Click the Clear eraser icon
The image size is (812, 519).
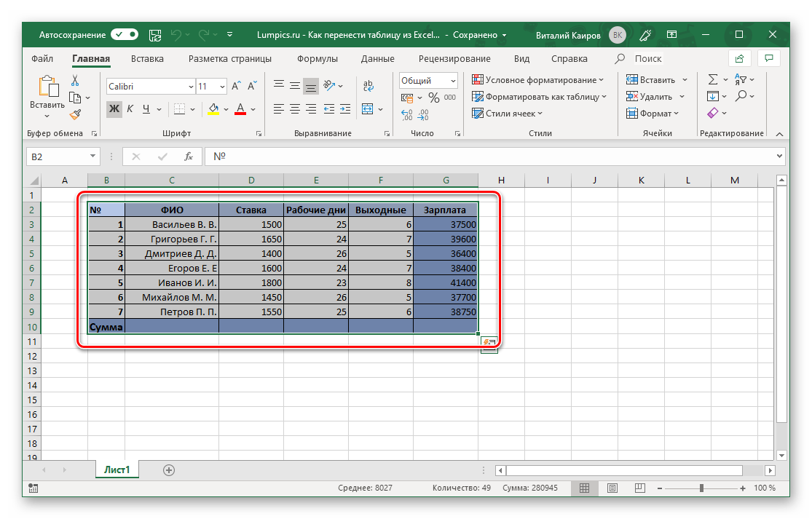click(713, 113)
